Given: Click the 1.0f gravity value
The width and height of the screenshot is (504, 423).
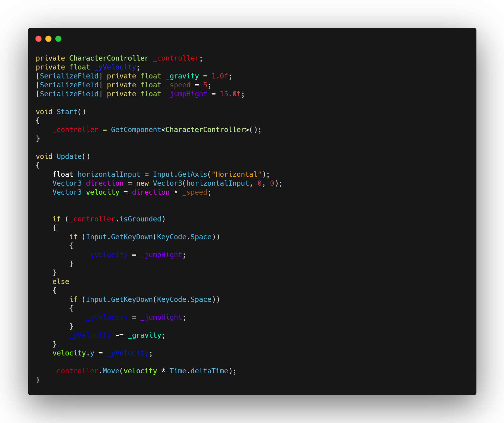Looking at the screenshot, I should [220, 76].
